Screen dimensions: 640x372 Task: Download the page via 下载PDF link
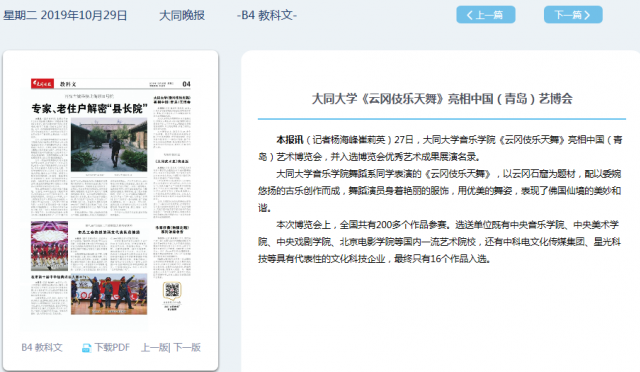coord(112,347)
